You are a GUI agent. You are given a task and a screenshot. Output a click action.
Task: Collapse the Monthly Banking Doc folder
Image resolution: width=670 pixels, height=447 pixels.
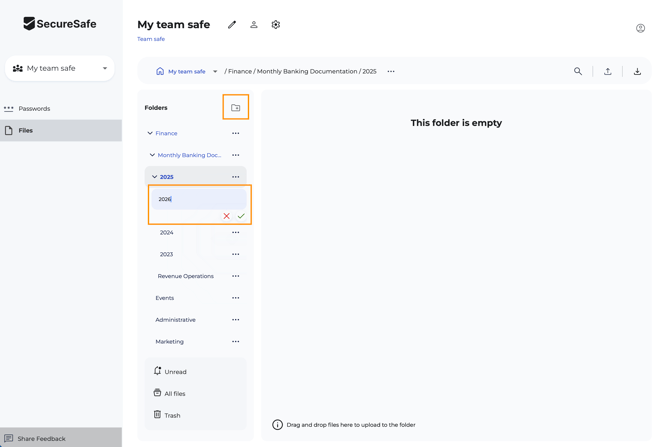pos(152,155)
